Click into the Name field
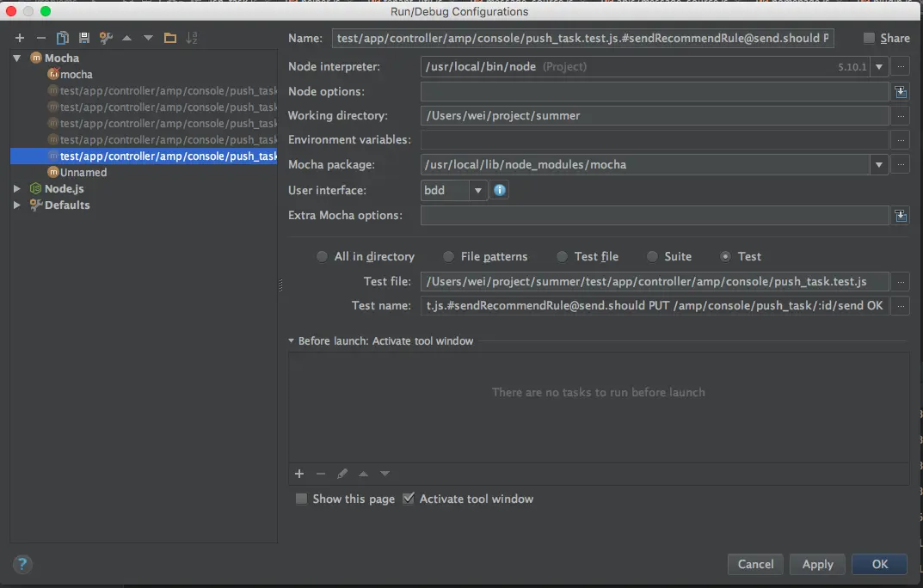 [582, 38]
